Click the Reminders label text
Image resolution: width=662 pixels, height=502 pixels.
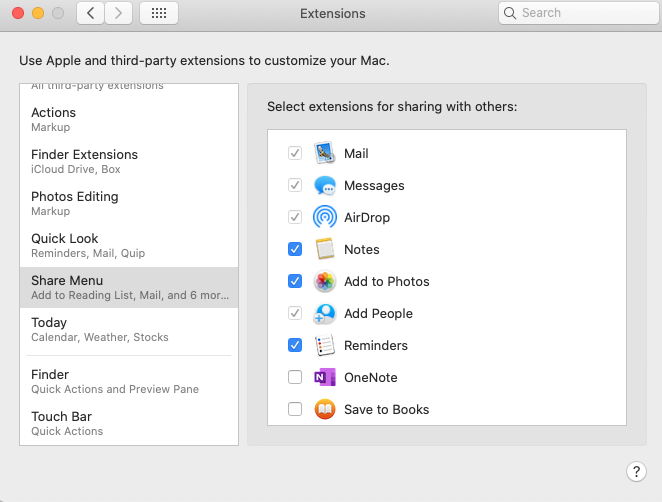376,345
